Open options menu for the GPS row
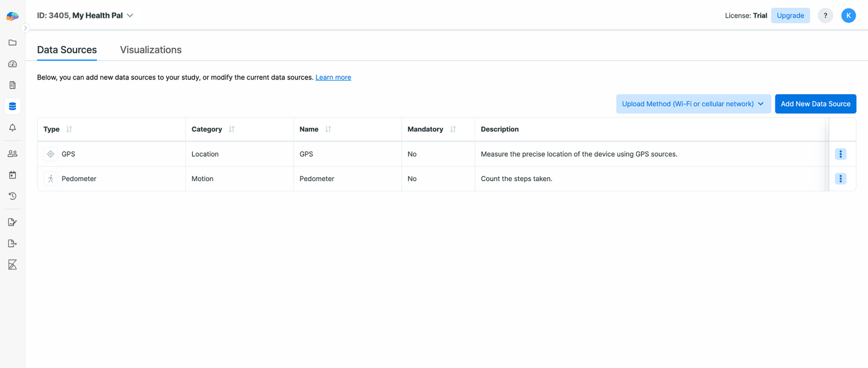 pos(840,153)
